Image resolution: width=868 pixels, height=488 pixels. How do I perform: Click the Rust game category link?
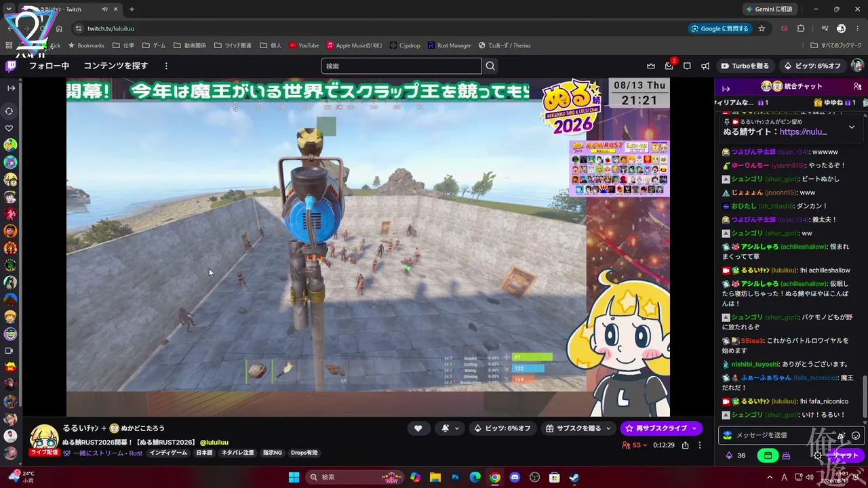pyautogui.click(x=136, y=453)
